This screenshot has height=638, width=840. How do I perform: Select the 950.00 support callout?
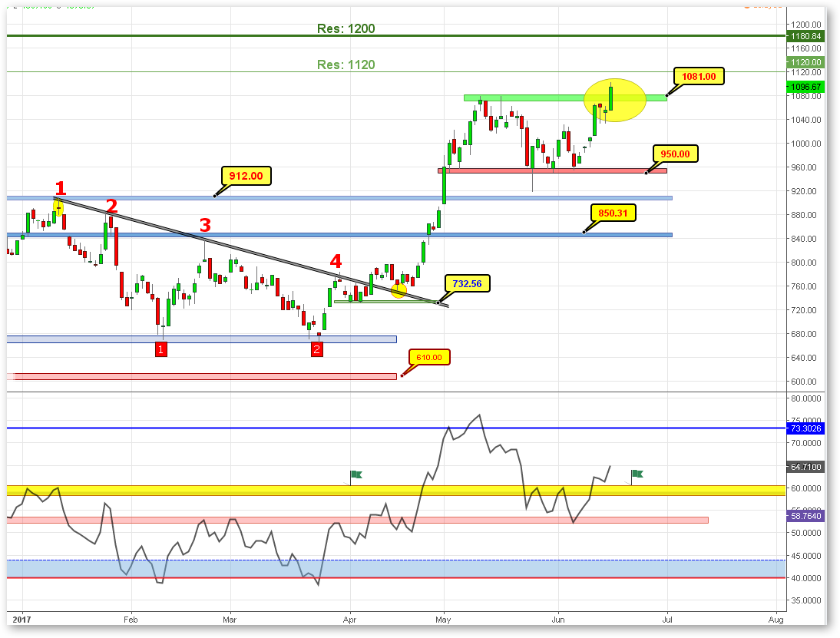click(x=675, y=154)
